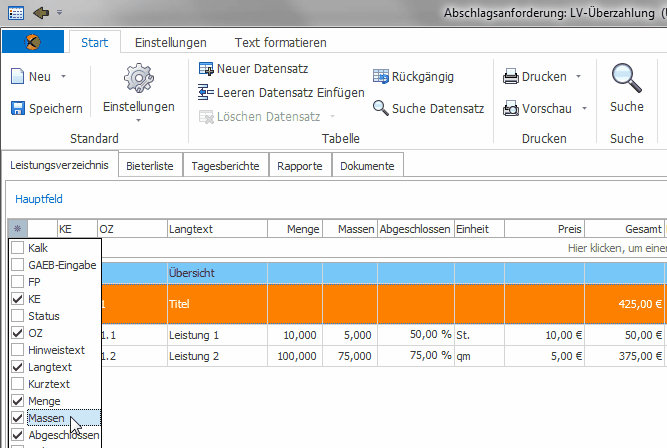
Task: Enable the Kalk column checkbox
Action: pos(17,247)
